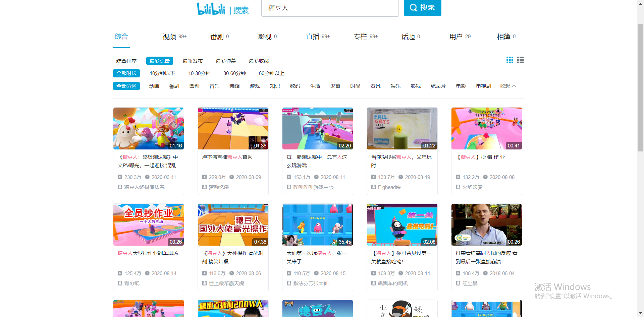Open title 糖豆人大型抄作业翻车现场
644x317 pixels.
tap(148, 253)
